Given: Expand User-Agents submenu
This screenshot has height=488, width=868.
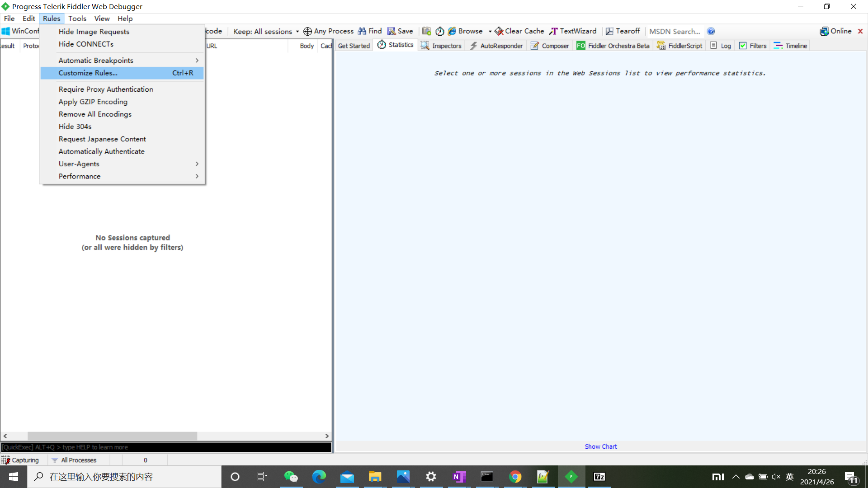Looking at the screenshot, I should pos(122,164).
